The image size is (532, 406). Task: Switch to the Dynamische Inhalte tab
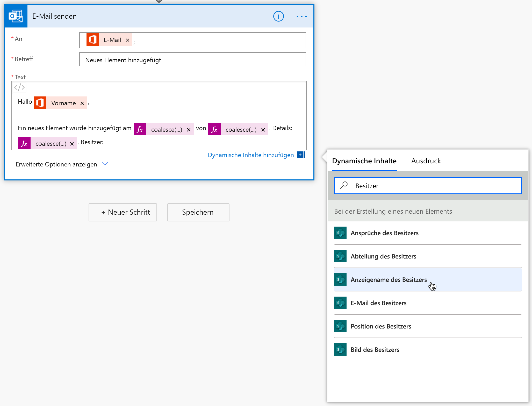coord(364,161)
